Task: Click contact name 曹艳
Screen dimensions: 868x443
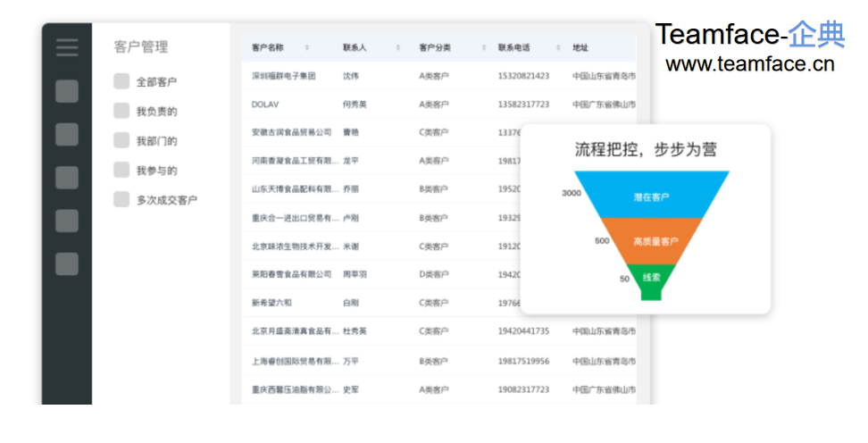Action: pos(351,132)
